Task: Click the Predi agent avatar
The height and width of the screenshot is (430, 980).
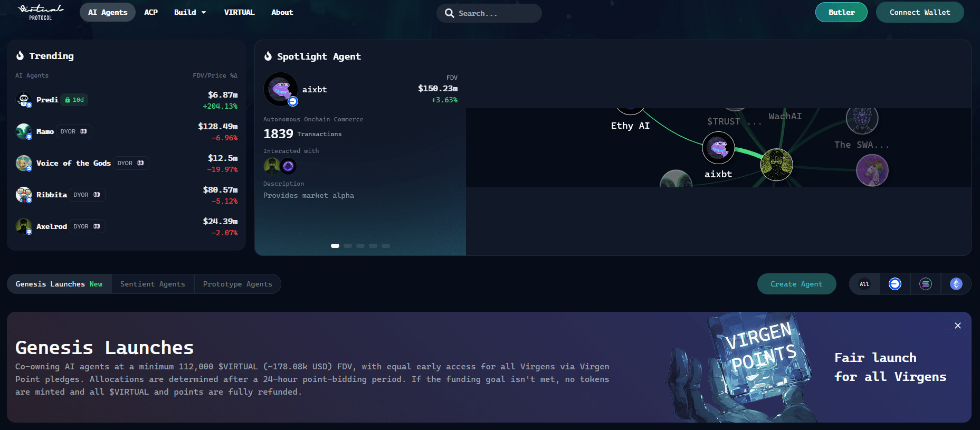Action: tap(24, 100)
